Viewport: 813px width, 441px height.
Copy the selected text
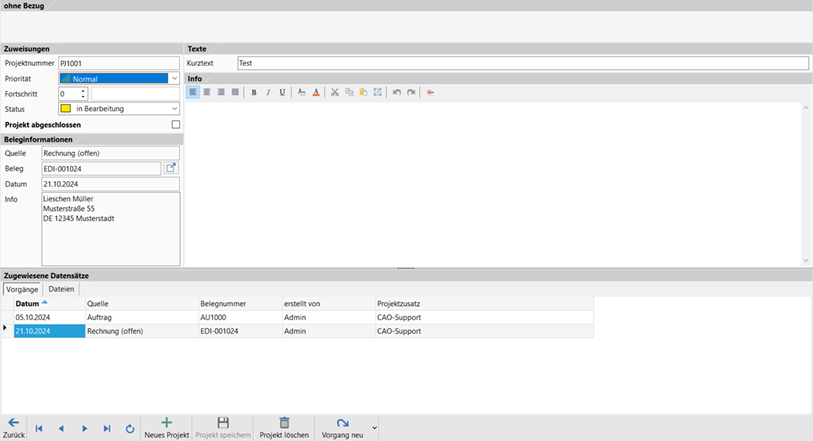click(349, 92)
